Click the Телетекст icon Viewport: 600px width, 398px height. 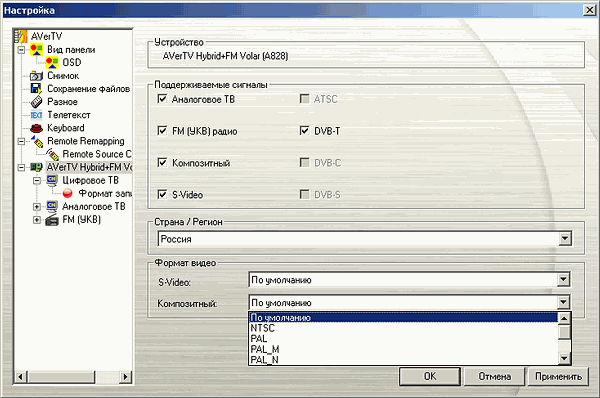[36, 115]
